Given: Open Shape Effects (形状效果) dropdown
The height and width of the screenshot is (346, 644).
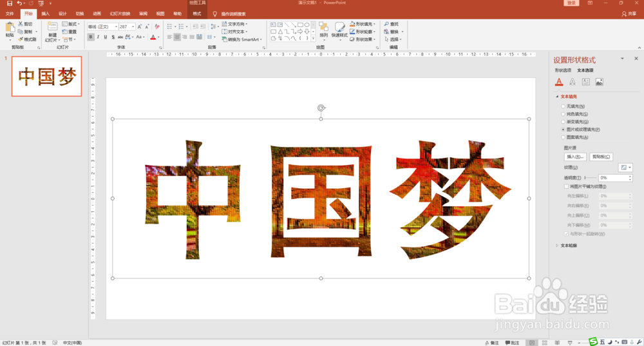Looking at the screenshot, I should click(x=363, y=39).
